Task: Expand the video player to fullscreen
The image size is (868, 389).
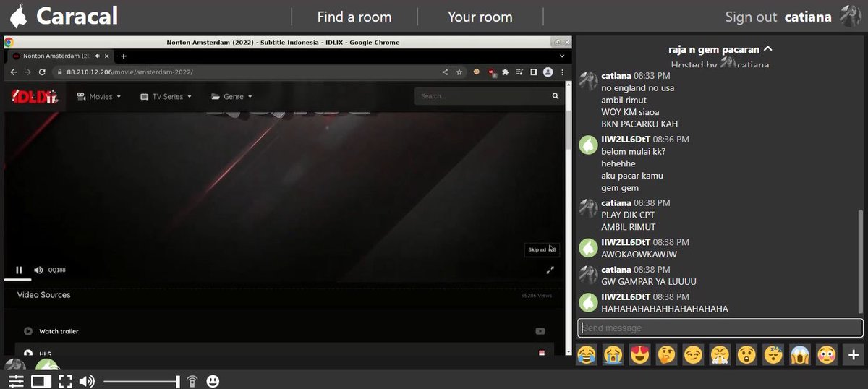Action: click(550, 270)
